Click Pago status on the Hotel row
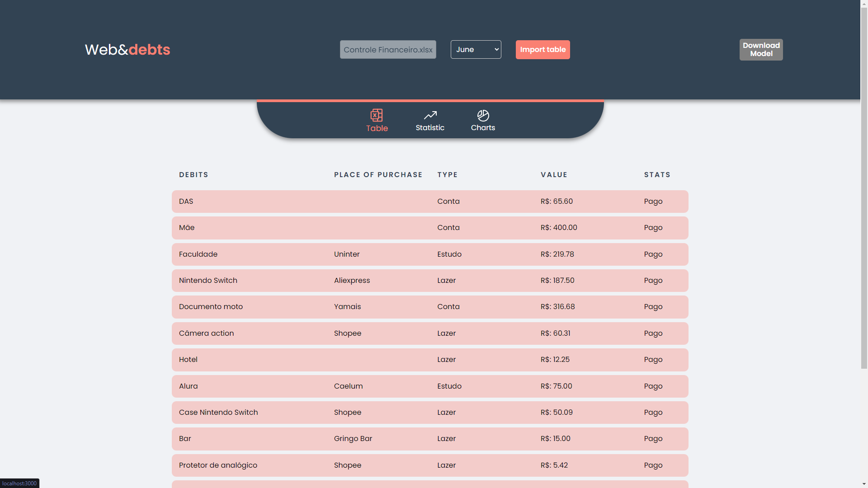This screenshot has height=488, width=868. point(653,359)
